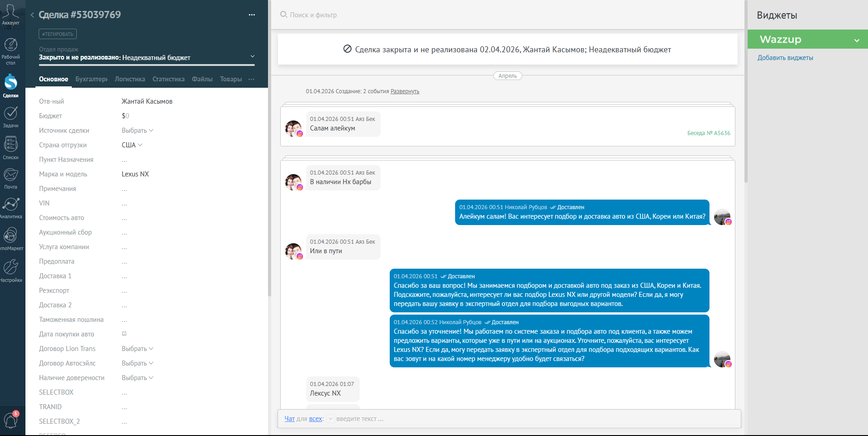Viewport: 868px width, 436px height.
Task: Click the Дата покупки авто calendar icon
Action: [124, 334]
